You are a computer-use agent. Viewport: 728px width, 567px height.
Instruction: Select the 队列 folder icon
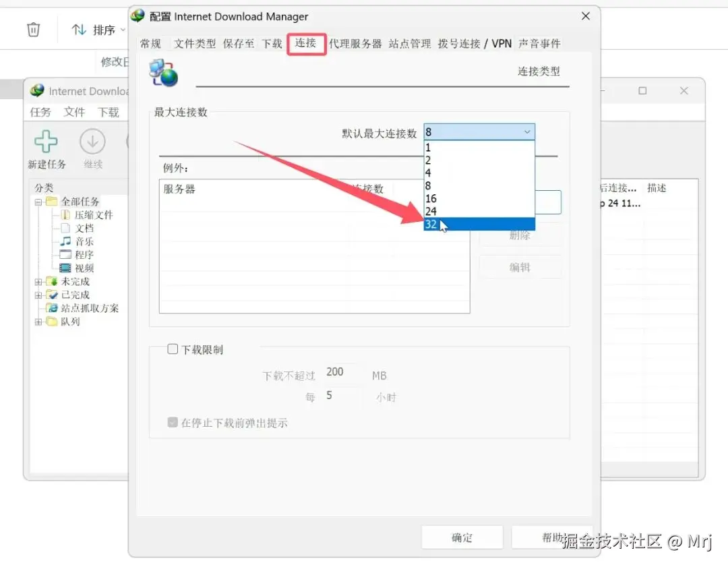(51, 322)
